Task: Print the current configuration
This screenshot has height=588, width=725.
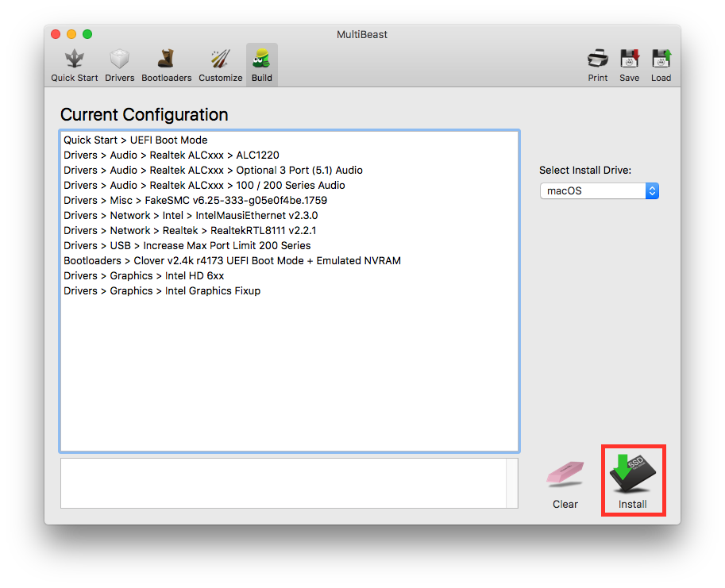Action: coord(598,64)
